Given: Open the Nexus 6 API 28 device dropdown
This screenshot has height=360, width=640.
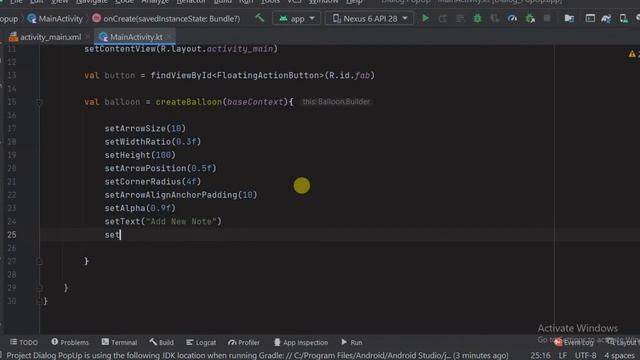Looking at the screenshot, I should [x=369, y=18].
